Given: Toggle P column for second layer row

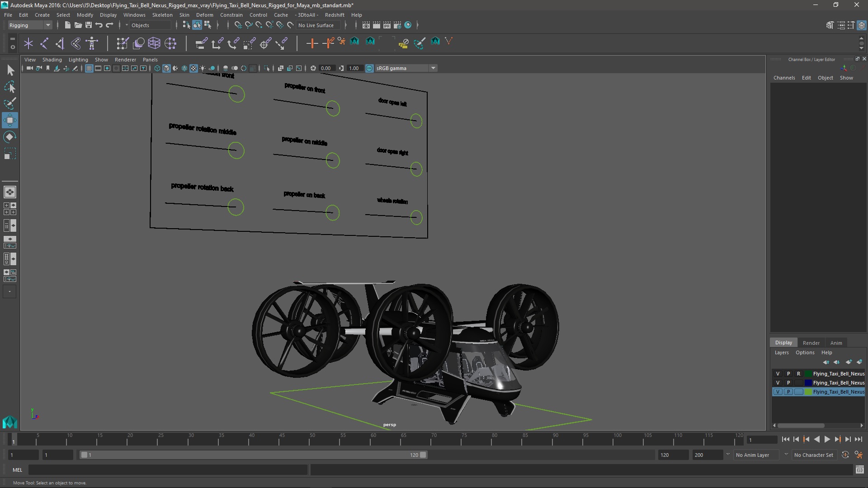Looking at the screenshot, I should 788,382.
